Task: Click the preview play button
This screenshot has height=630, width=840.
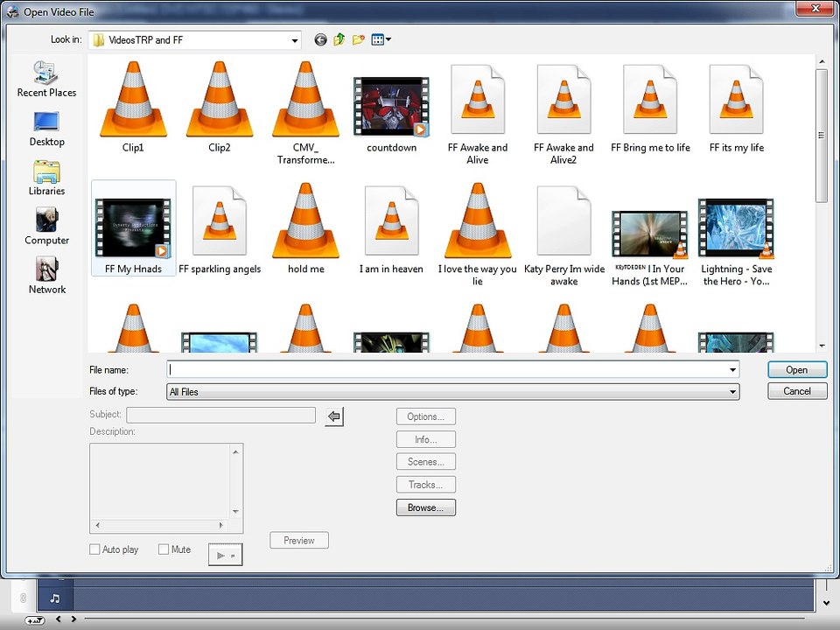Action: tap(226, 555)
